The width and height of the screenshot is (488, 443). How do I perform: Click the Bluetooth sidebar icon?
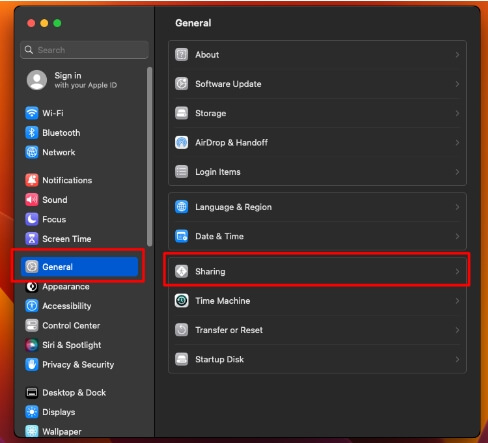(x=32, y=133)
